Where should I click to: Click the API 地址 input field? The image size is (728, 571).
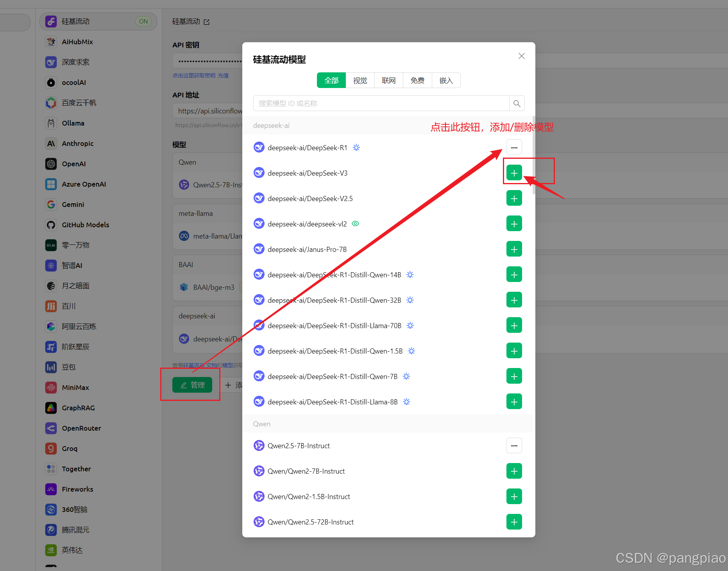tap(208, 111)
